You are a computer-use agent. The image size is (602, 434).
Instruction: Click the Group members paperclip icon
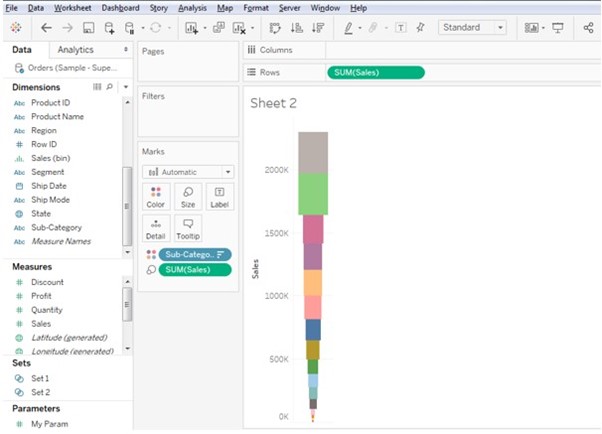click(x=373, y=28)
